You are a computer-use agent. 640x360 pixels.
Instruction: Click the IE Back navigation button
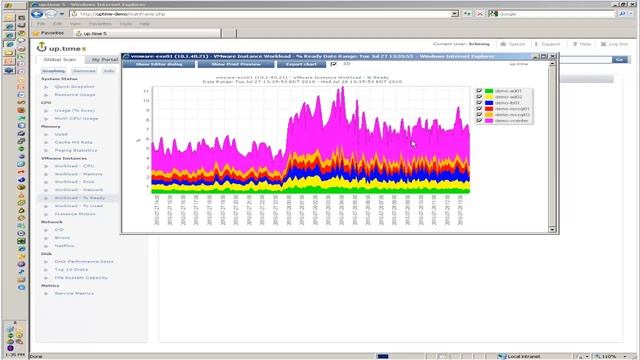pyautogui.click(x=37, y=14)
